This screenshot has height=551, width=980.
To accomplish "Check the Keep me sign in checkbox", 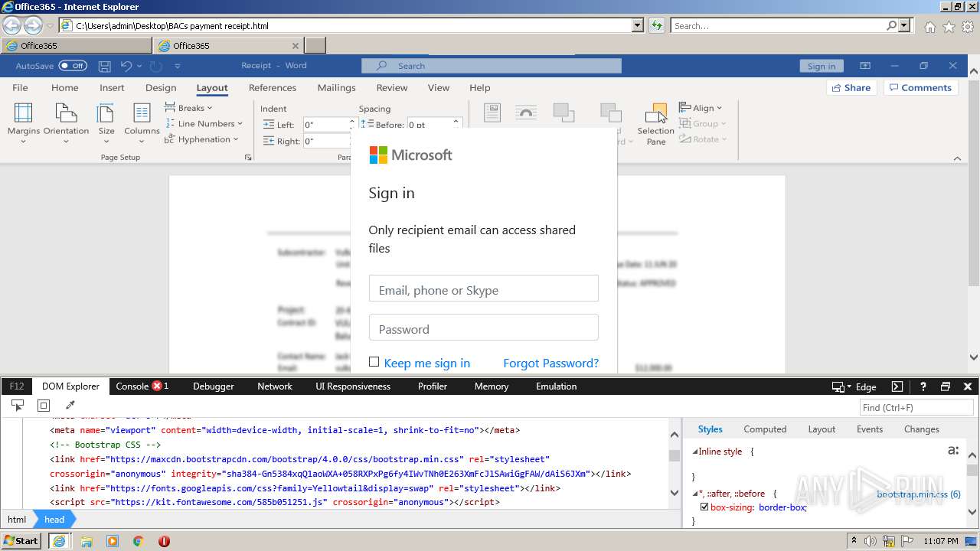I will click(x=374, y=362).
